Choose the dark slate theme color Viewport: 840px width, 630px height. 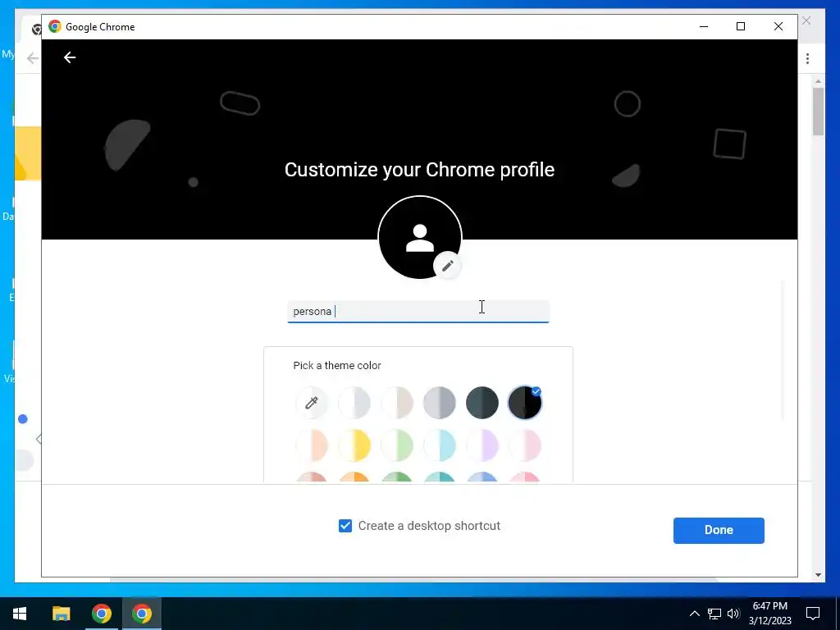pyautogui.click(x=482, y=403)
